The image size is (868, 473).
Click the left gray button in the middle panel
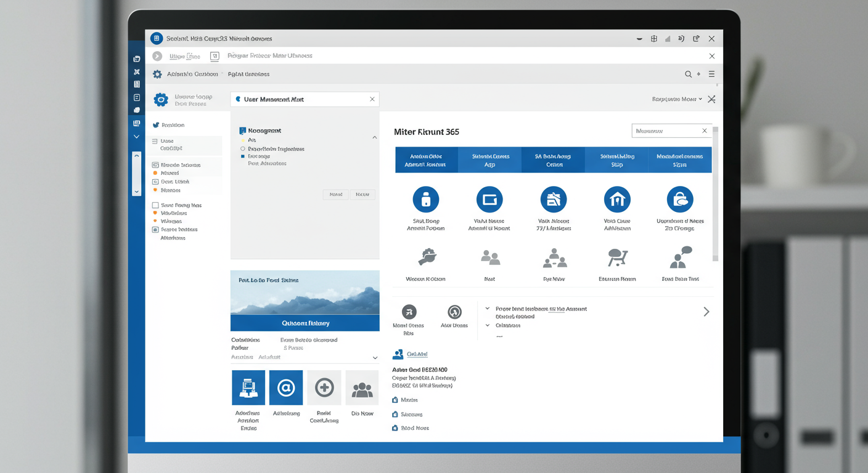[x=336, y=194]
